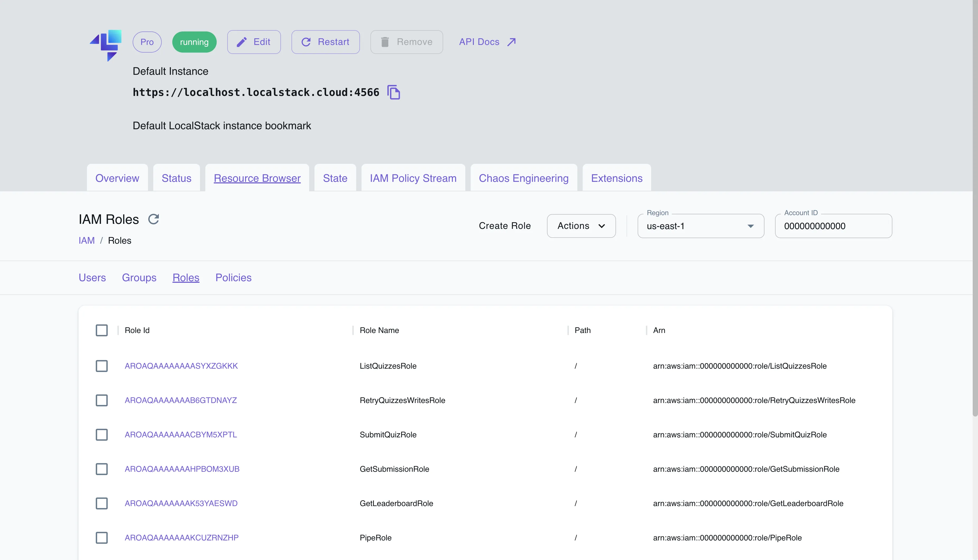Select the Policies sub-tab
The width and height of the screenshot is (978, 560).
(233, 278)
